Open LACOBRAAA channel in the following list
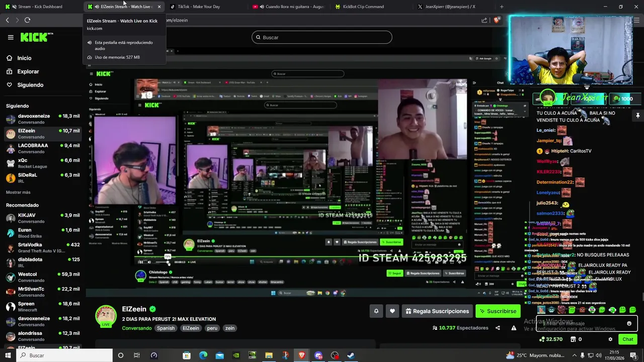Screen dimensions: 644x362 tap(42, 148)
